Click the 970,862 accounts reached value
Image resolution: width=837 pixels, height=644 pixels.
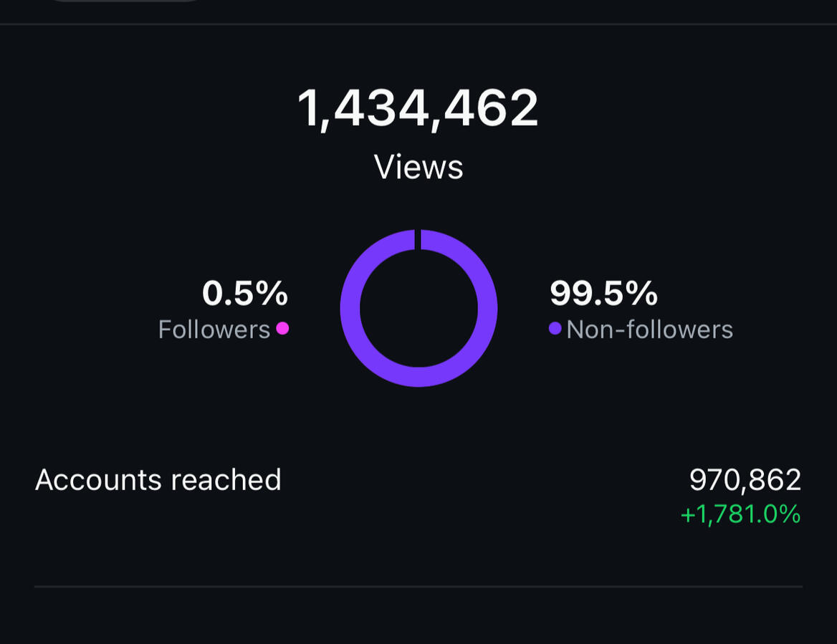745,480
